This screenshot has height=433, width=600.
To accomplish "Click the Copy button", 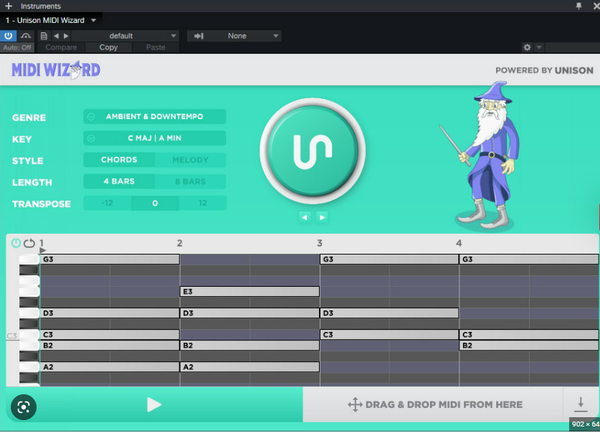I will [x=108, y=47].
